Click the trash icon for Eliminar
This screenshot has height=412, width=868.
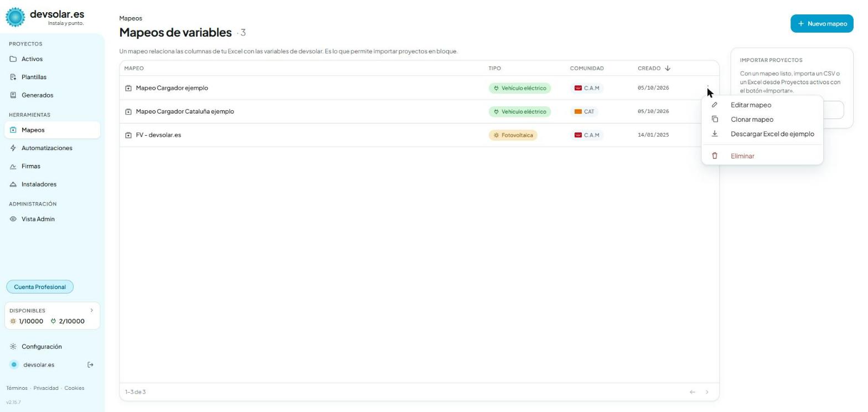coord(715,156)
